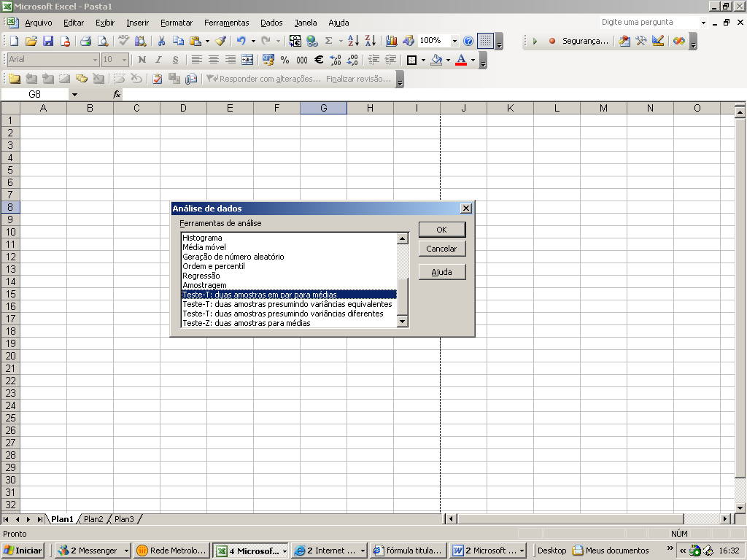
Task: Click the Sort Ascending A-Z icon
Action: pos(354,41)
